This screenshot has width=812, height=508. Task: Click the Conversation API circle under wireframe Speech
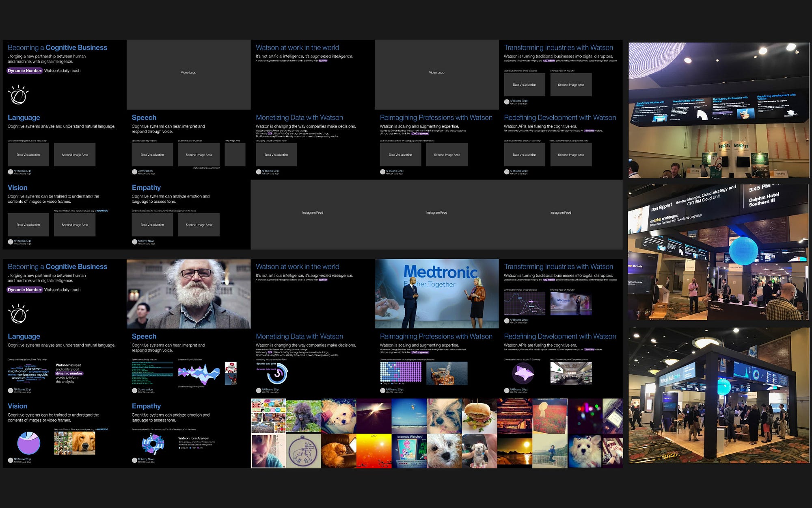(134, 172)
